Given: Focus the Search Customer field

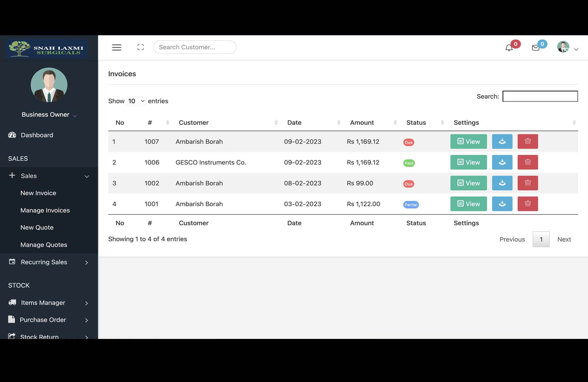Looking at the screenshot, I should (x=195, y=47).
